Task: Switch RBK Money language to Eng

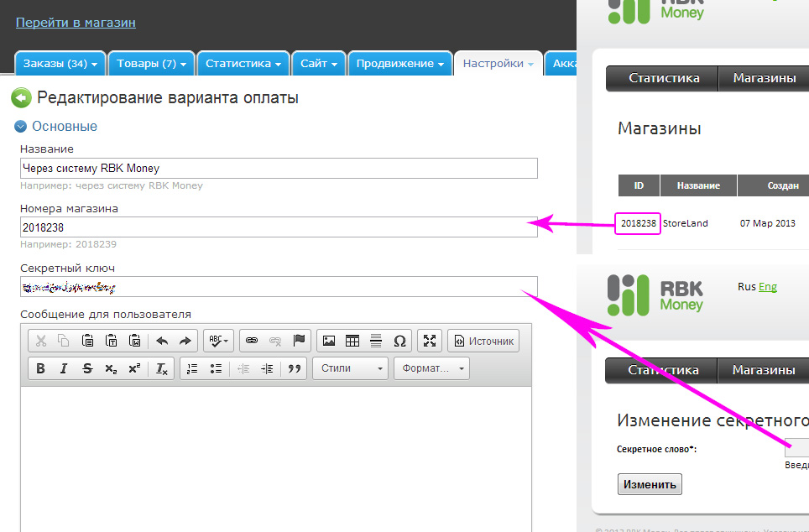Action: pos(768,287)
